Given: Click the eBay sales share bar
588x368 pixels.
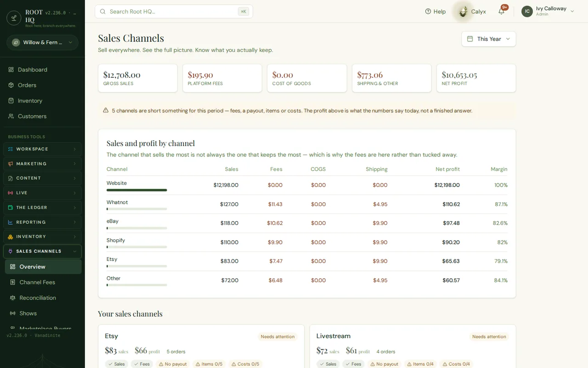Looking at the screenshot, I should pyautogui.click(x=137, y=228).
